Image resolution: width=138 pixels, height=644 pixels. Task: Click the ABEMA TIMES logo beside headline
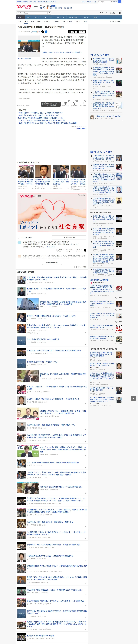[x=77, y=32]
